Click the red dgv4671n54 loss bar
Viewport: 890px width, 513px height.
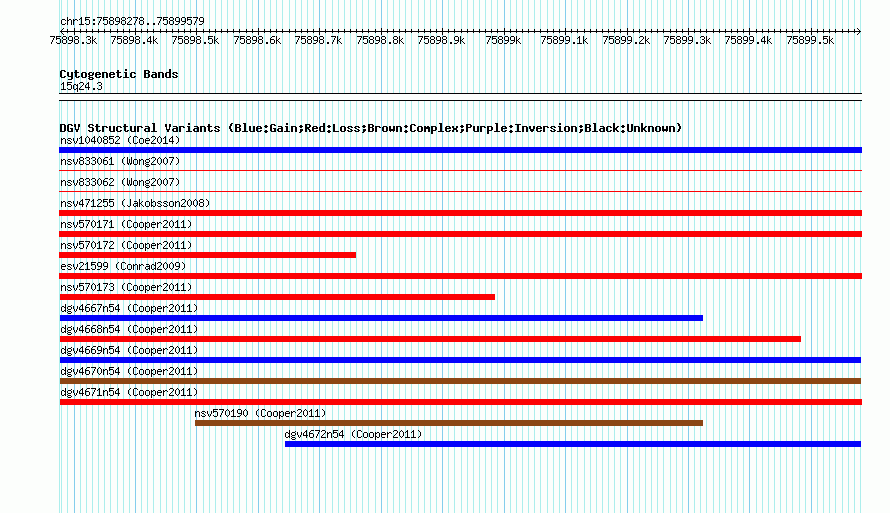coord(460,402)
